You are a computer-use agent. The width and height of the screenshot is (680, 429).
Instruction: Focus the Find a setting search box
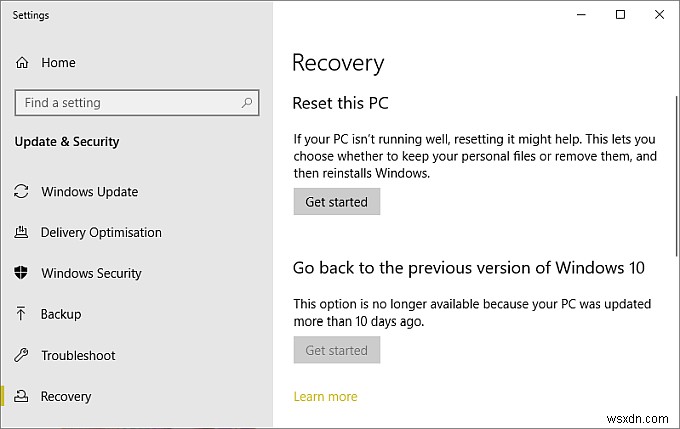tap(125, 103)
